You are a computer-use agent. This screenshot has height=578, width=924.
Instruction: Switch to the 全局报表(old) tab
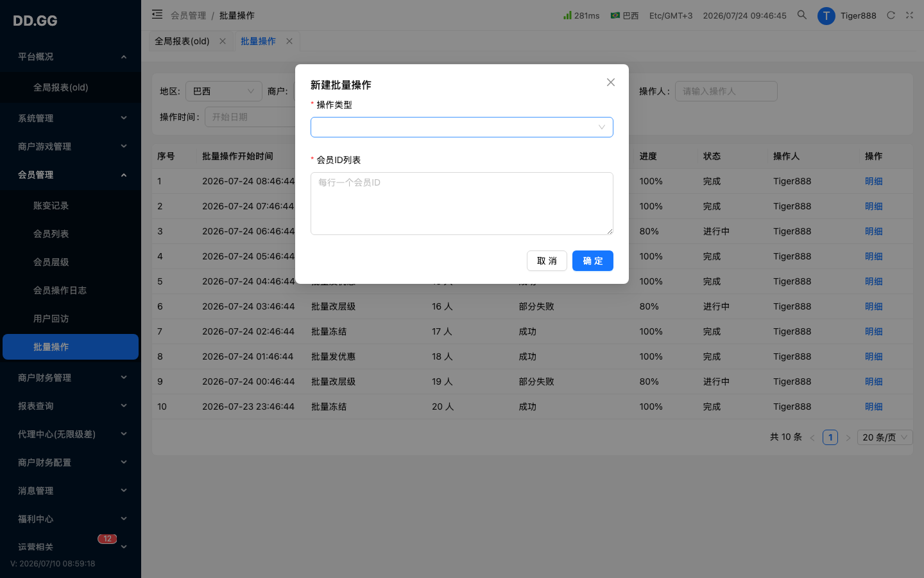(x=182, y=41)
